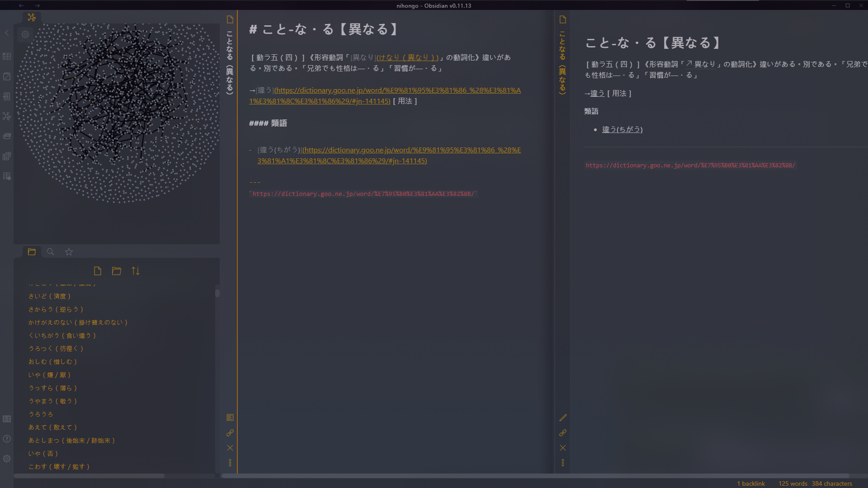
Task: Collapse the left sidebar with the arrow
Action: click(x=6, y=33)
